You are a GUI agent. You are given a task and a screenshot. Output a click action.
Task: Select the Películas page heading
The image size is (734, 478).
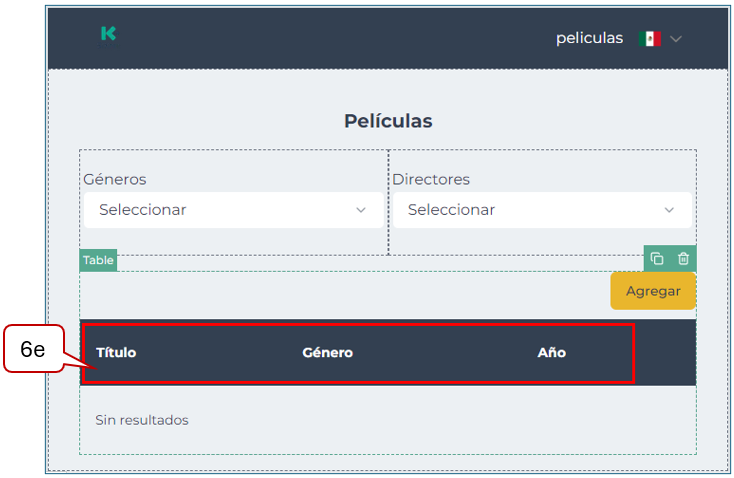coord(388,121)
